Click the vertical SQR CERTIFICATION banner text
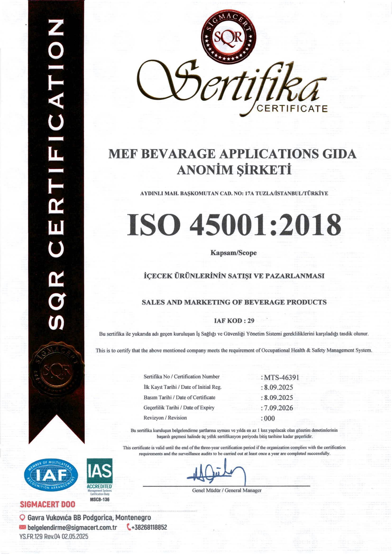The image size is (392, 555). pos(57,174)
